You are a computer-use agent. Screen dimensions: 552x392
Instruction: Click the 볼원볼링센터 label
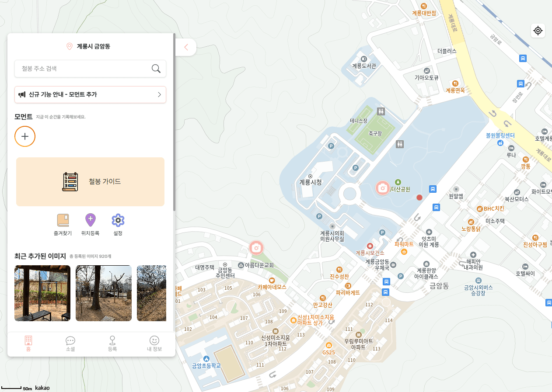500,135
